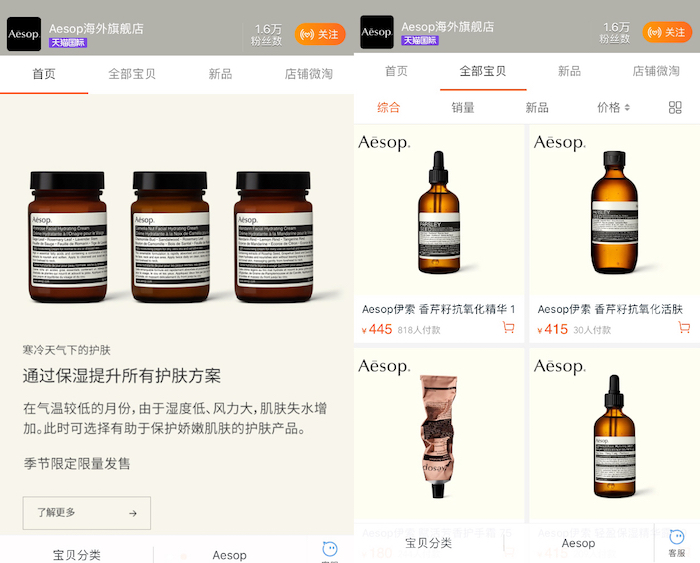Tap the 天猫国际 badge in left header
This screenshot has width=700, height=563.
[68, 43]
